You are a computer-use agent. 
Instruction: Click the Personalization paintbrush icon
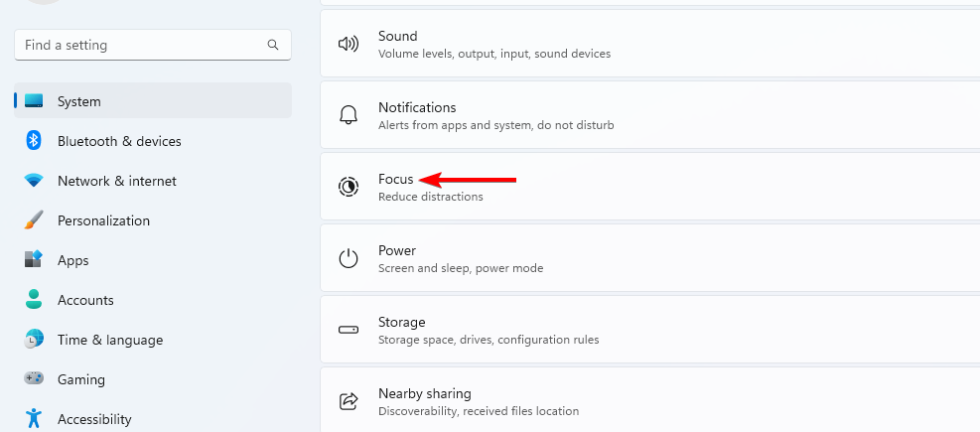pyautogui.click(x=34, y=220)
